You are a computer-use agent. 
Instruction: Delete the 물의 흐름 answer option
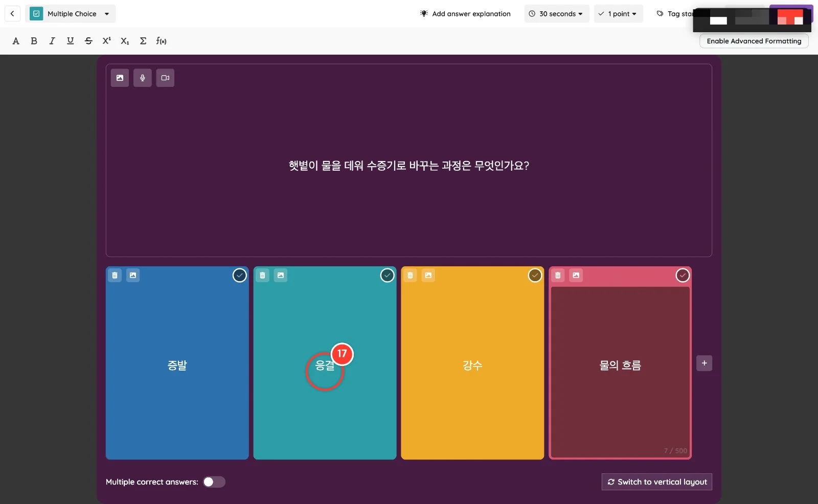coord(558,276)
